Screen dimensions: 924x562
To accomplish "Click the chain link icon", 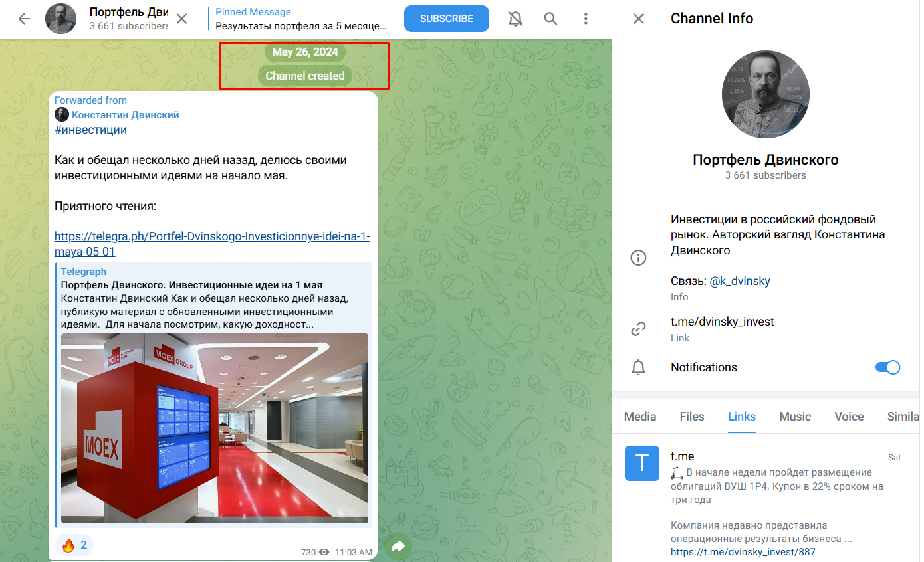I will click(638, 329).
